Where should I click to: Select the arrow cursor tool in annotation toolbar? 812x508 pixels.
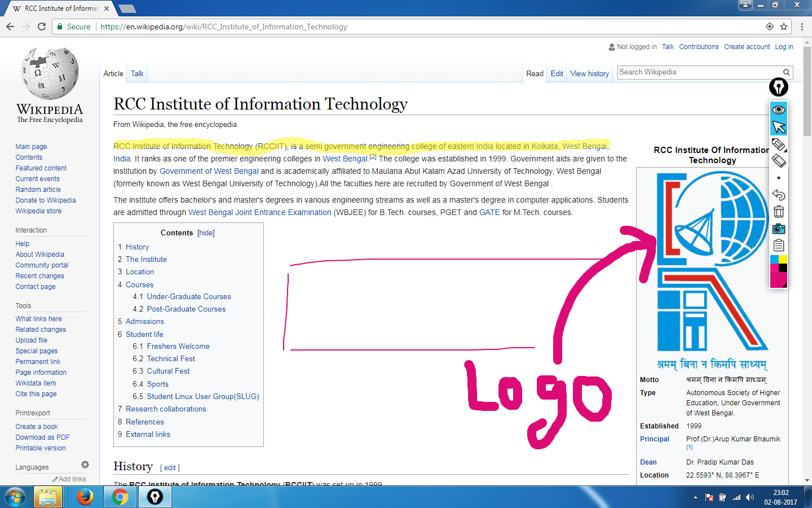(x=779, y=127)
